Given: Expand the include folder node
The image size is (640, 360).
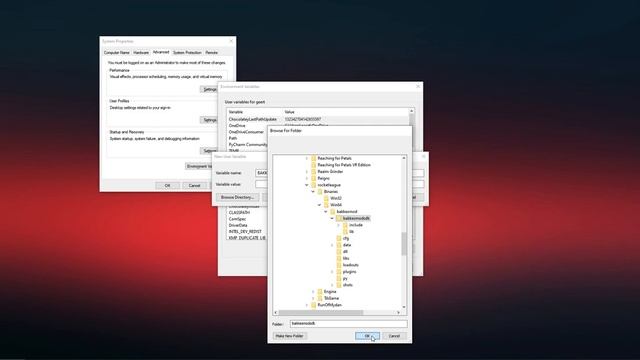Looking at the screenshot, I should click(x=338, y=225).
